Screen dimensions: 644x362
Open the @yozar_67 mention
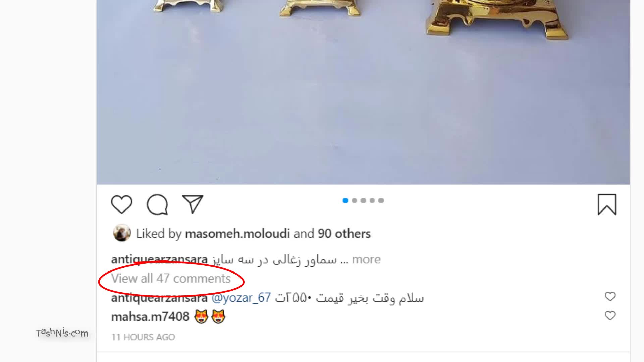241,298
